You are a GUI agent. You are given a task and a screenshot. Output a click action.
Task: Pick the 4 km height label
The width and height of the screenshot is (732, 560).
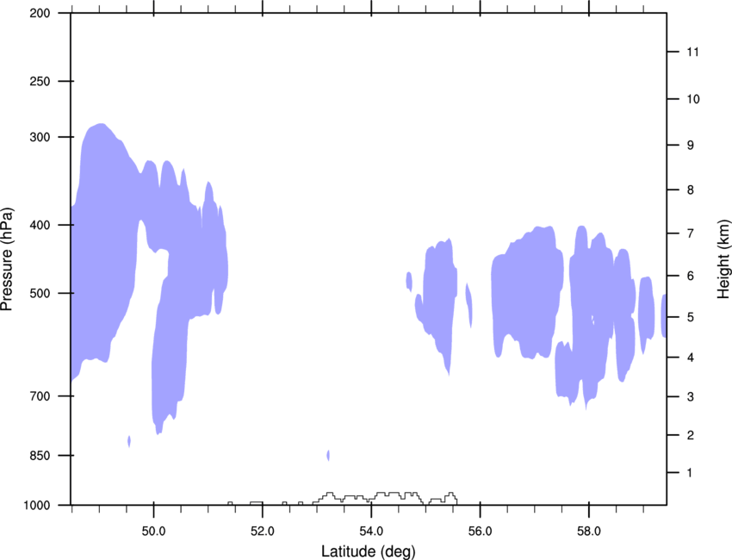pyautogui.click(x=691, y=358)
